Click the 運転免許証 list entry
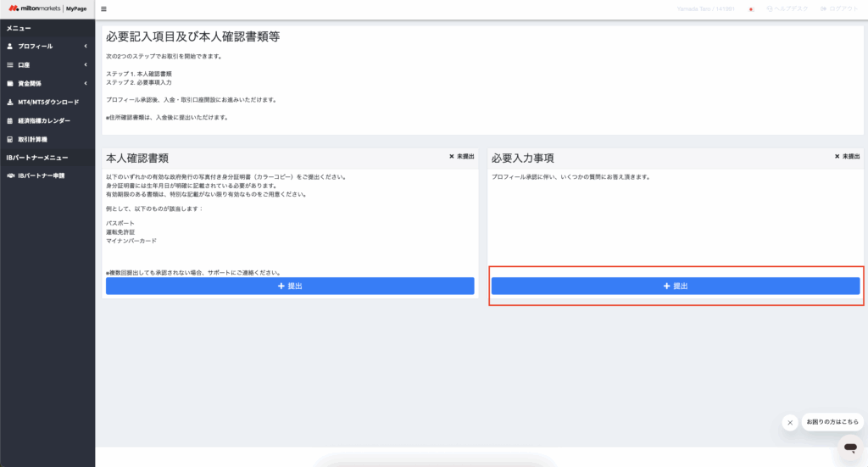The image size is (868, 467). pos(120,232)
